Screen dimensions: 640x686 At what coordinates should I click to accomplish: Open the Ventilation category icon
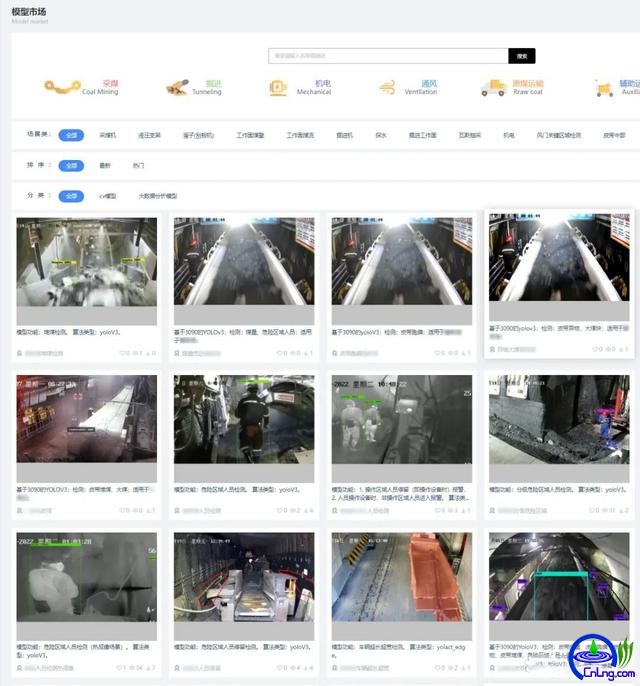(x=387, y=88)
